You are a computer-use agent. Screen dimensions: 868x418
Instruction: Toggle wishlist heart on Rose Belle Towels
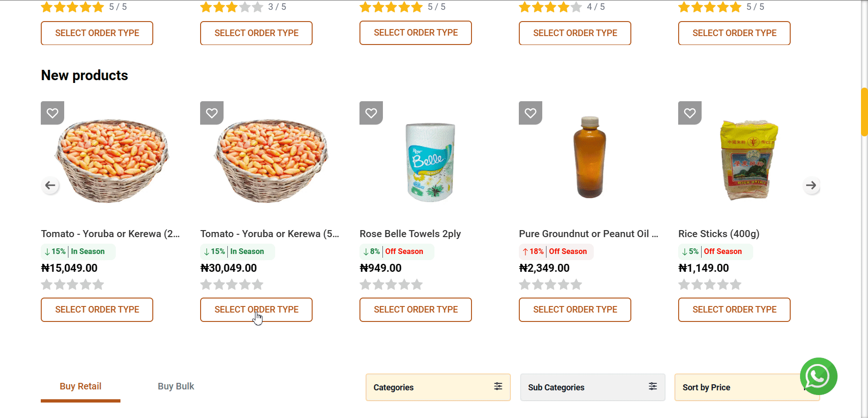click(x=371, y=113)
